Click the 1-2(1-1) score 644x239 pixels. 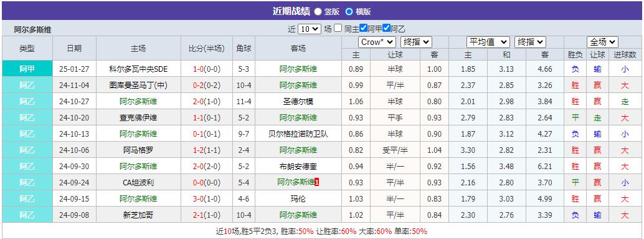[207, 150]
